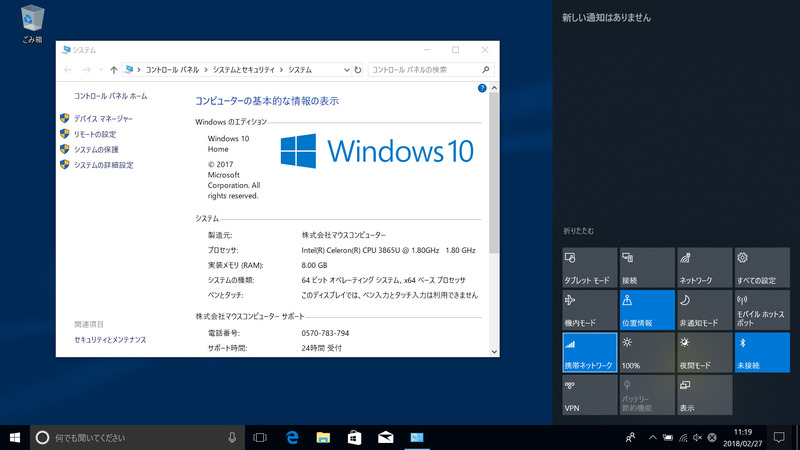The height and width of the screenshot is (450, 800).
Task: Select コントロール パネル in the breadcrumb
Action: [172, 70]
